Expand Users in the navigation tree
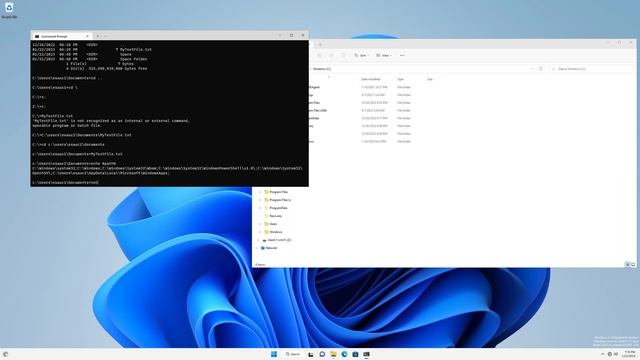 click(x=260, y=224)
